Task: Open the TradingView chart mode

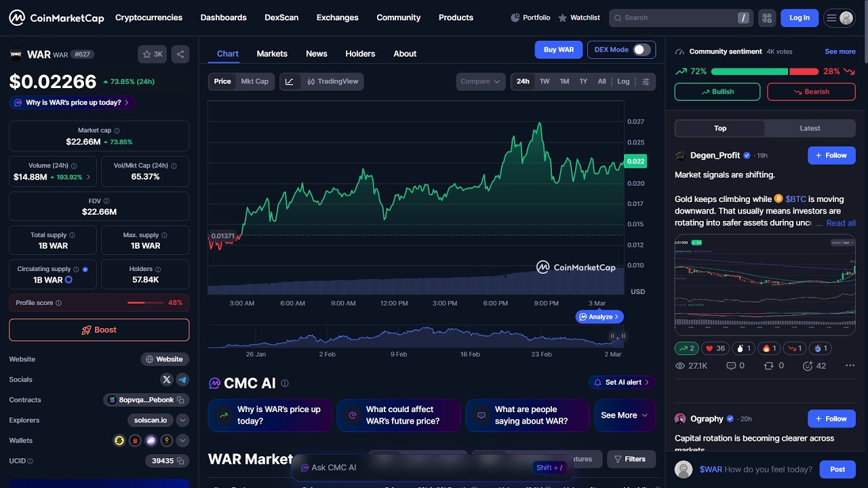Action: click(x=332, y=81)
